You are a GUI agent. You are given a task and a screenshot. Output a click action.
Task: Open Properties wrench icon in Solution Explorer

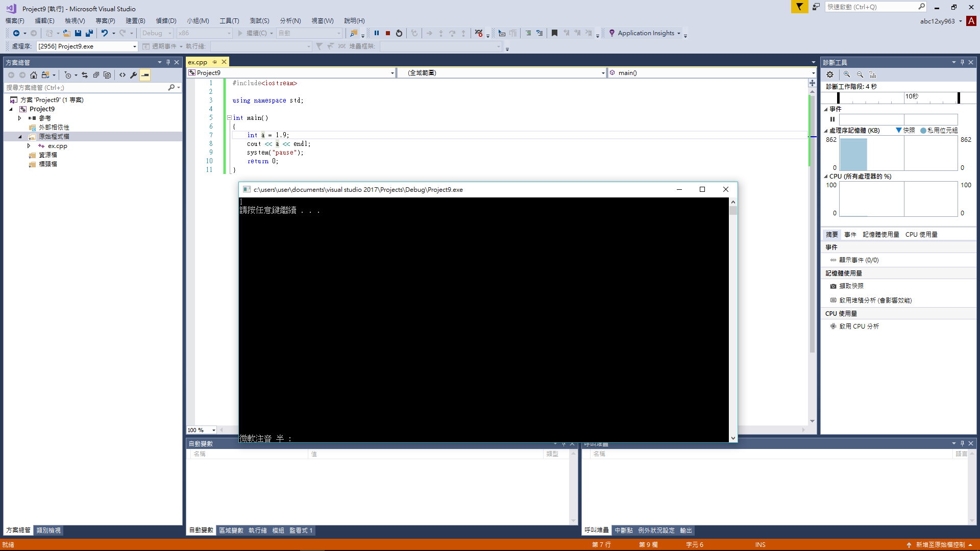[134, 75]
